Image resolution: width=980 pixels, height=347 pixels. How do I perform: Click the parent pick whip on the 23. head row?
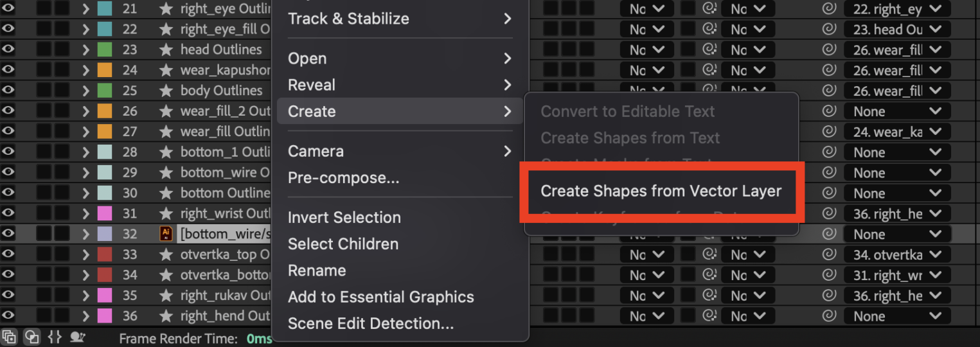click(x=829, y=29)
